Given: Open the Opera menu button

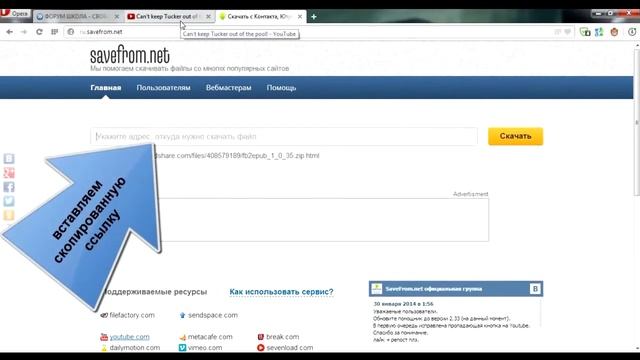Looking at the screenshot, I should click(x=15, y=13).
